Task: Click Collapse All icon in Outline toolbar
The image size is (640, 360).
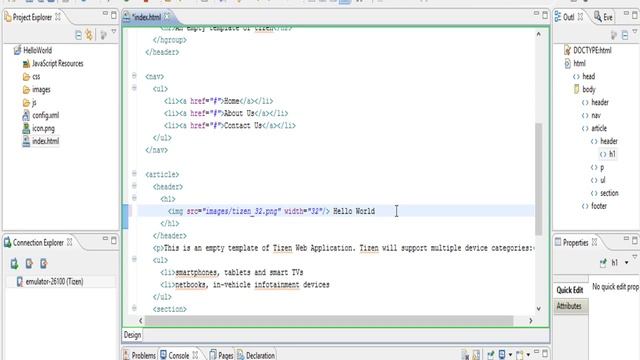Action: [625, 35]
